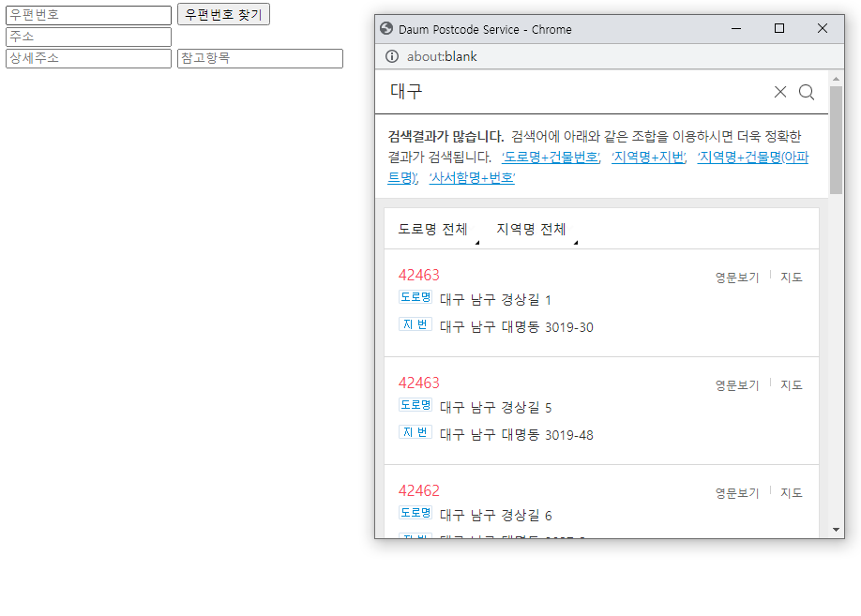Minimize the Daum Postcode Service window
861x616 pixels.
pyautogui.click(x=736, y=28)
